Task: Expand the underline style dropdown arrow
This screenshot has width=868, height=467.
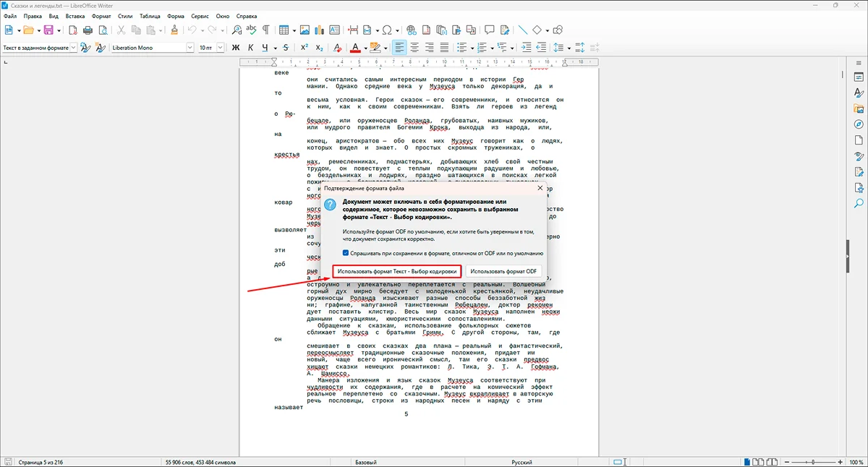Action: 276,48
